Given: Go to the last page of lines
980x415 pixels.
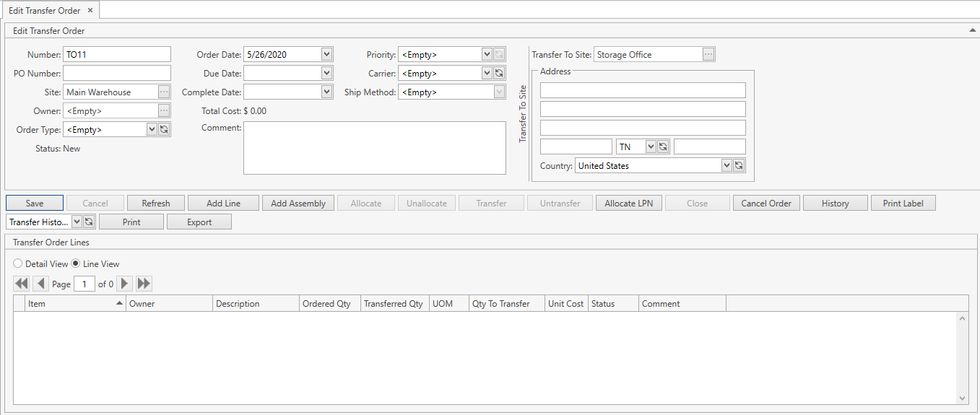Looking at the screenshot, I should (x=144, y=284).
